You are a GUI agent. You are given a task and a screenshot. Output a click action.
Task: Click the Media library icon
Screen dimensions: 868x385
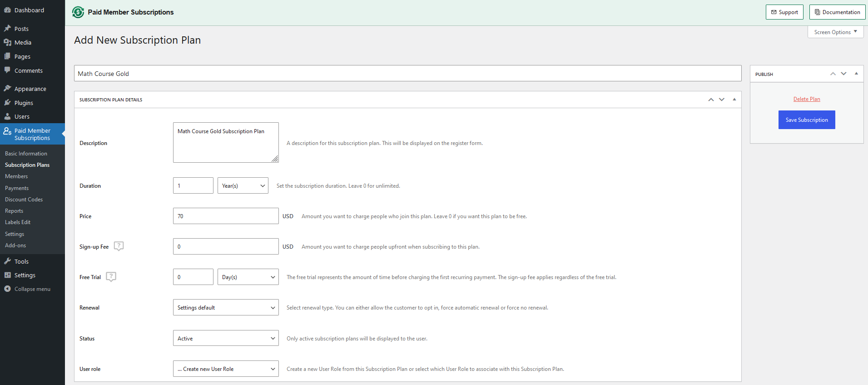[7, 42]
